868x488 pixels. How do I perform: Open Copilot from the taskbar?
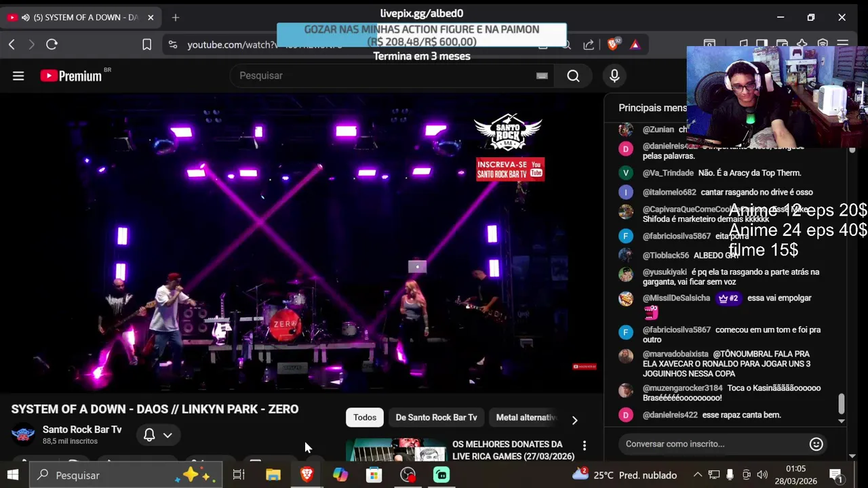pos(340,475)
